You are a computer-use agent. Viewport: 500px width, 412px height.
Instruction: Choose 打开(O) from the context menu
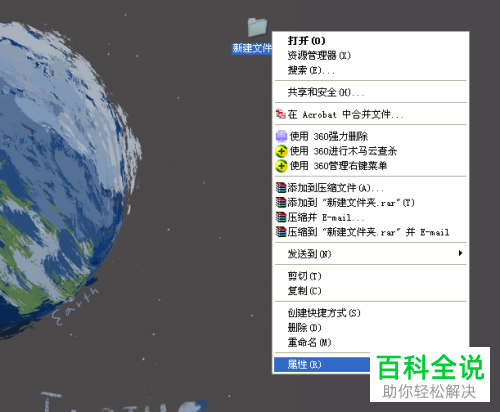tap(306, 41)
